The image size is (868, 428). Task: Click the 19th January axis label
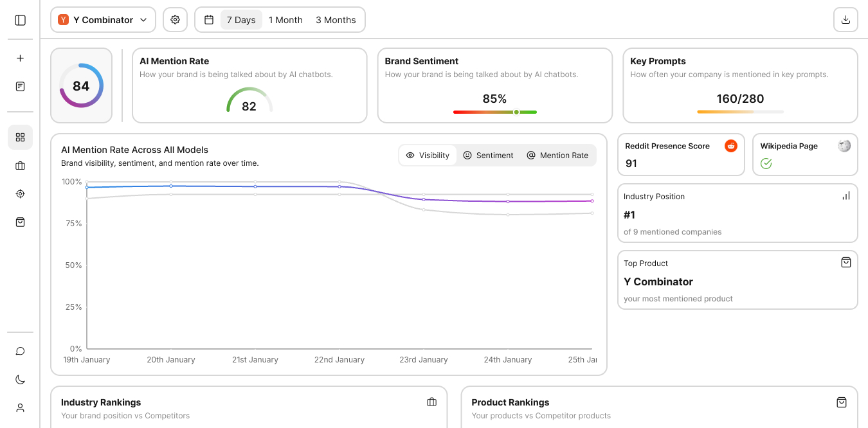coord(87,360)
